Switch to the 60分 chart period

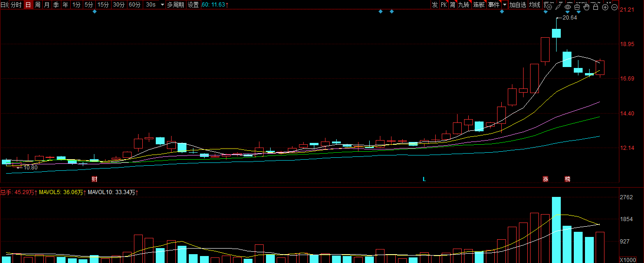coord(135,5)
